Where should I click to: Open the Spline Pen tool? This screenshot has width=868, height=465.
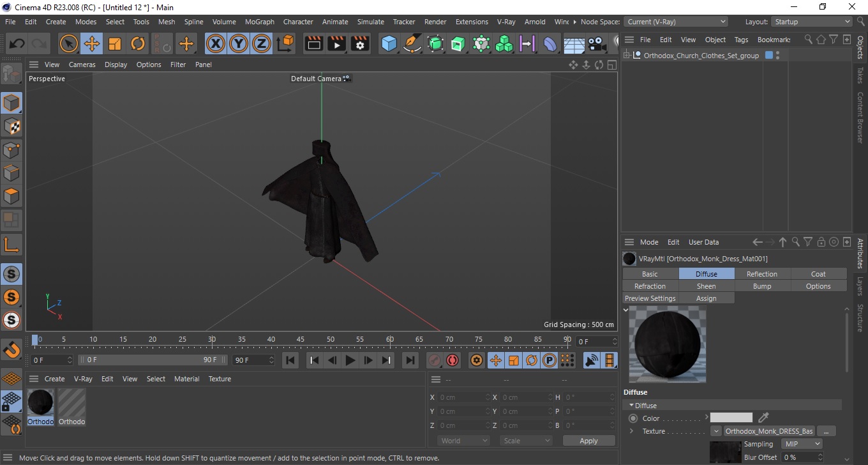pos(412,44)
